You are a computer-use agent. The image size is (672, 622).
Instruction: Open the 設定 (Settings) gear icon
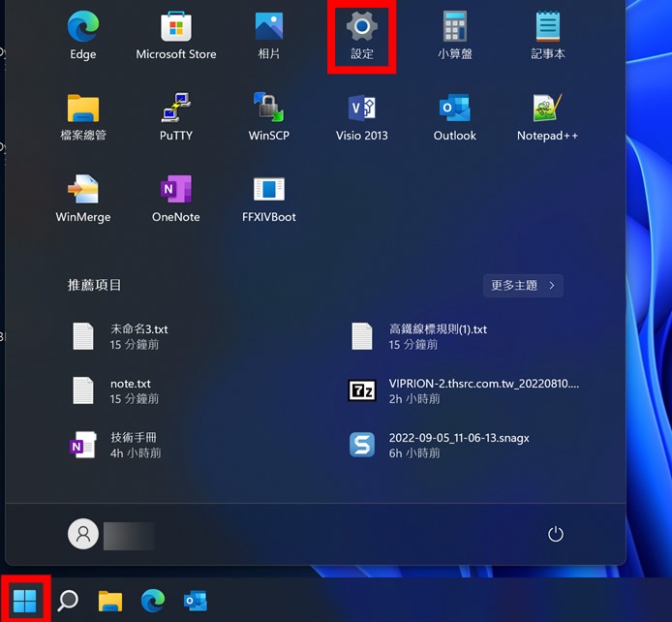[x=362, y=35]
